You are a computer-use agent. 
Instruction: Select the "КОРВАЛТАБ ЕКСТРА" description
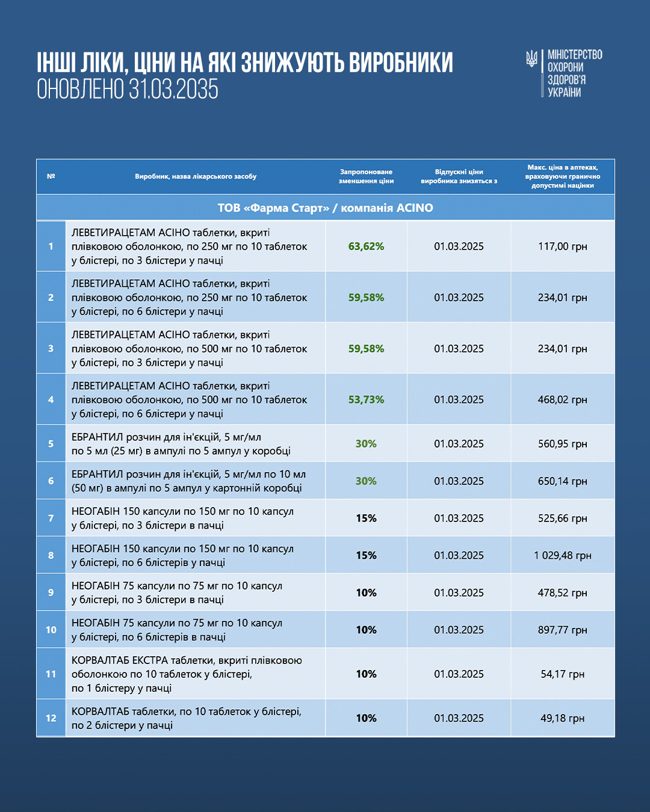click(187, 674)
